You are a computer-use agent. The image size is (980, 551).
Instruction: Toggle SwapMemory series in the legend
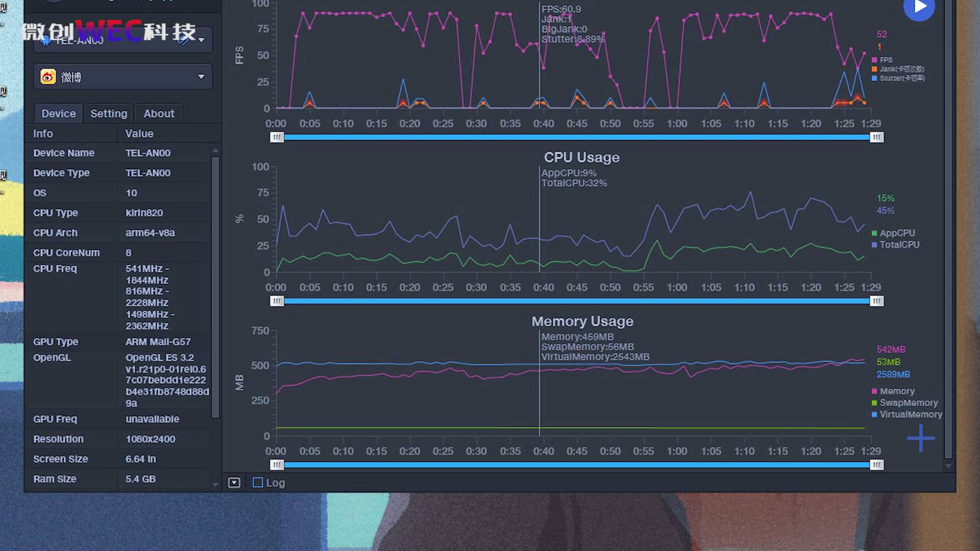point(905,403)
